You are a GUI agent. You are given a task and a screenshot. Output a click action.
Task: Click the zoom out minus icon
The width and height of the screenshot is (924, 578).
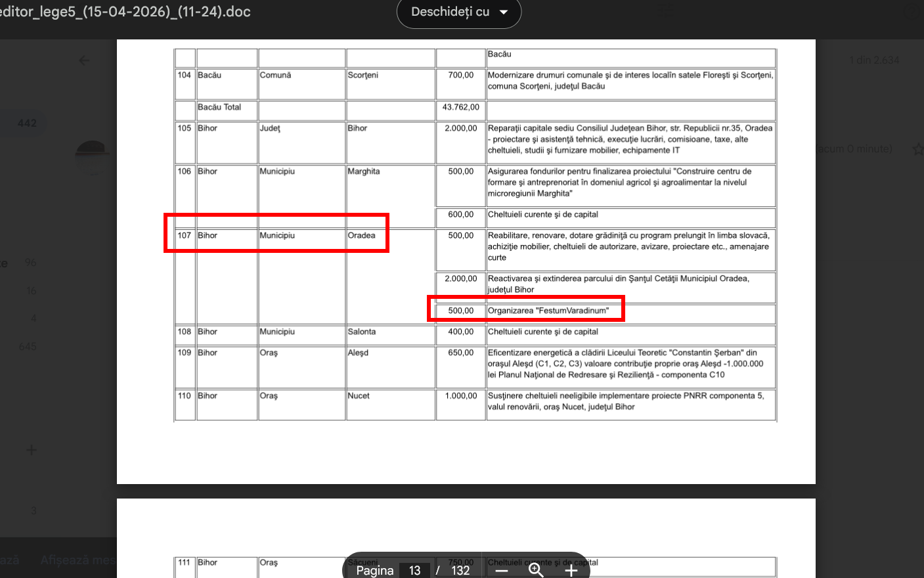(x=502, y=570)
